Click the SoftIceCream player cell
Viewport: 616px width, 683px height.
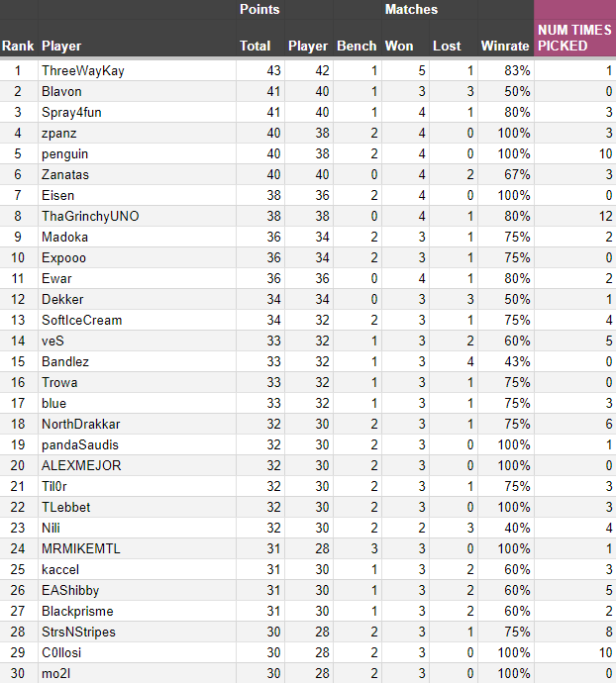tap(137, 320)
